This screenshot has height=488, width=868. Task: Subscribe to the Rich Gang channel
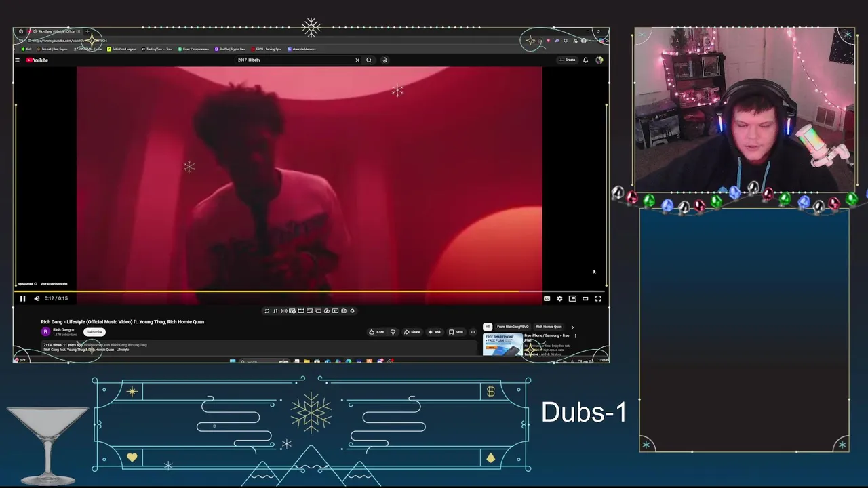click(x=94, y=332)
